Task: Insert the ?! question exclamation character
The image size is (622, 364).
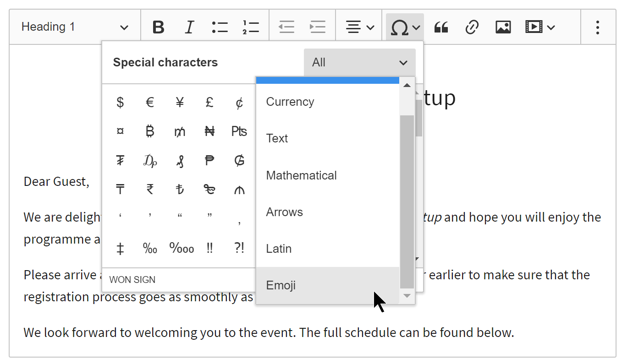Action: 239,248
